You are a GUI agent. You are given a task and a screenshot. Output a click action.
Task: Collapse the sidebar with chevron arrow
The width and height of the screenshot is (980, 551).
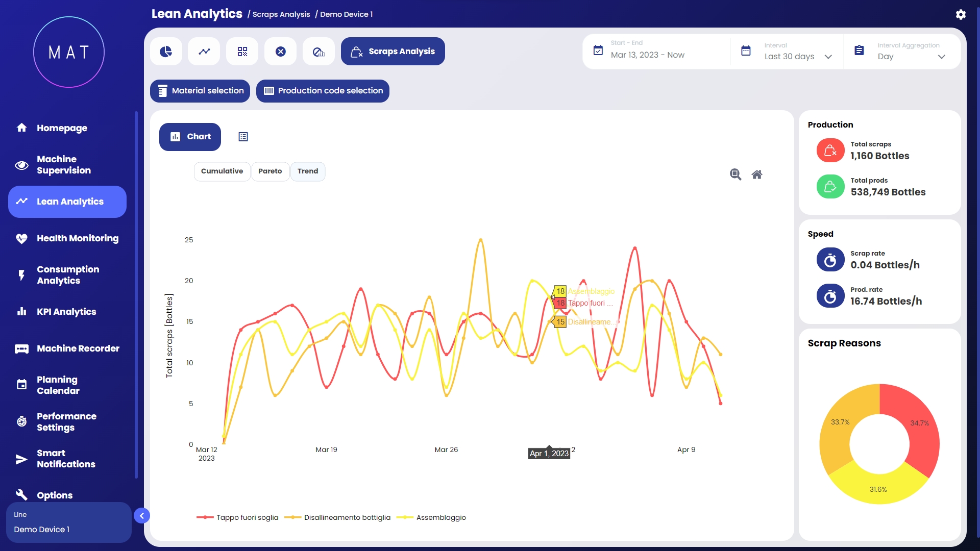click(x=142, y=516)
